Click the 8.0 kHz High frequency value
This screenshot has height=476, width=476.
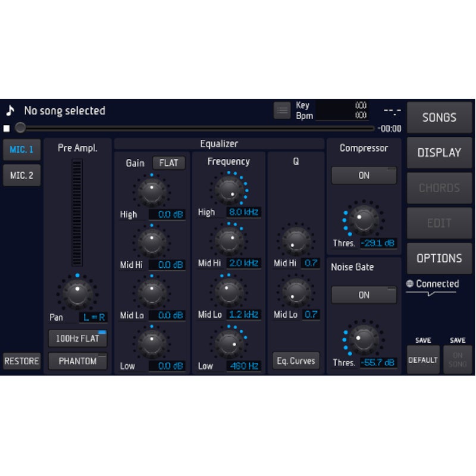coord(244,212)
